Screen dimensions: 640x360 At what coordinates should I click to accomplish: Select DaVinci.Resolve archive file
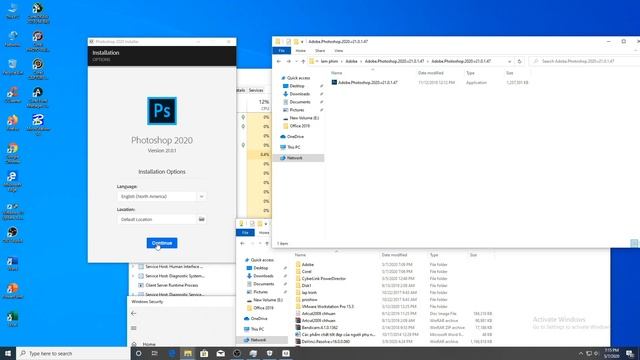pyautogui.click(x=325, y=341)
